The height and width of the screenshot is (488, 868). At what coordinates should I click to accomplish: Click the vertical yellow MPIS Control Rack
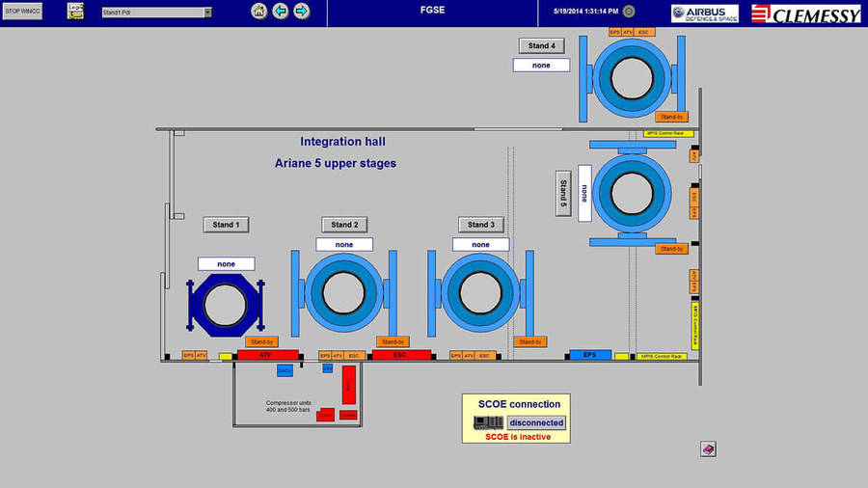tap(695, 325)
